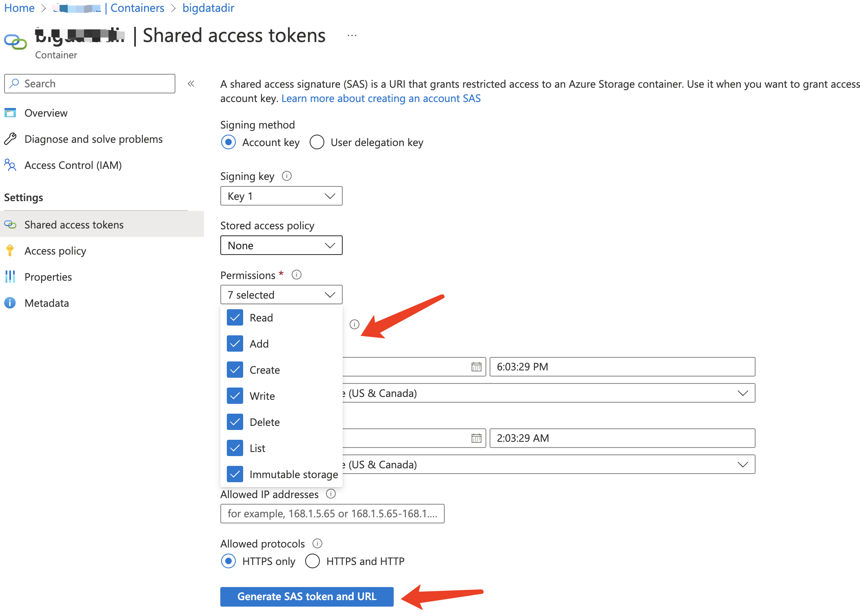Show Allowed protocols info icon

pyautogui.click(x=317, y=543)
